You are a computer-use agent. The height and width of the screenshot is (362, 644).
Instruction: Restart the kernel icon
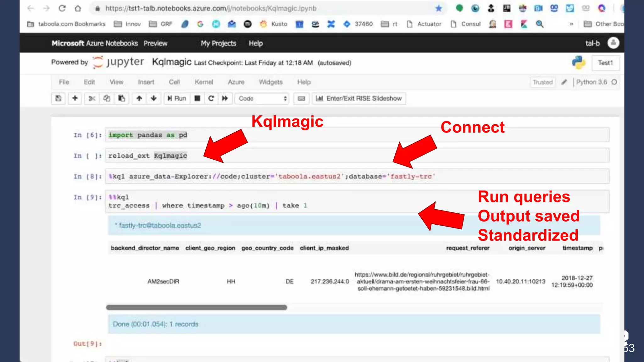pos(211,98)
